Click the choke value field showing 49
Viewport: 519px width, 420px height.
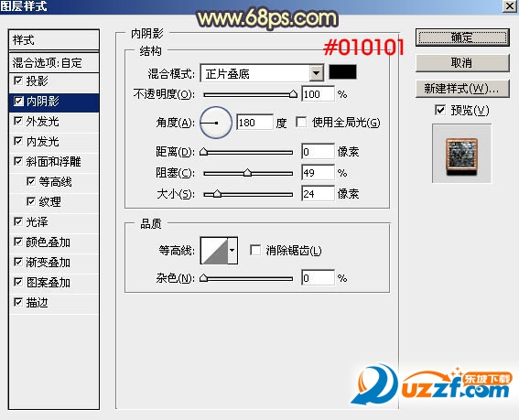319,172
